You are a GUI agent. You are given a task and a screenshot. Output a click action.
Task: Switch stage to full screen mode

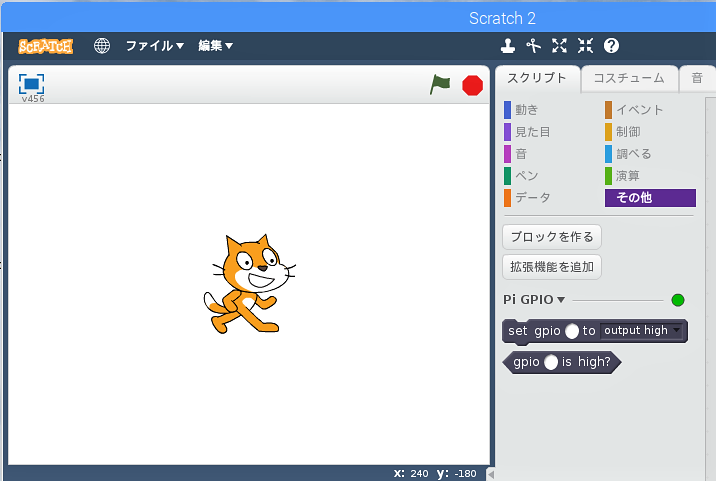32,84
